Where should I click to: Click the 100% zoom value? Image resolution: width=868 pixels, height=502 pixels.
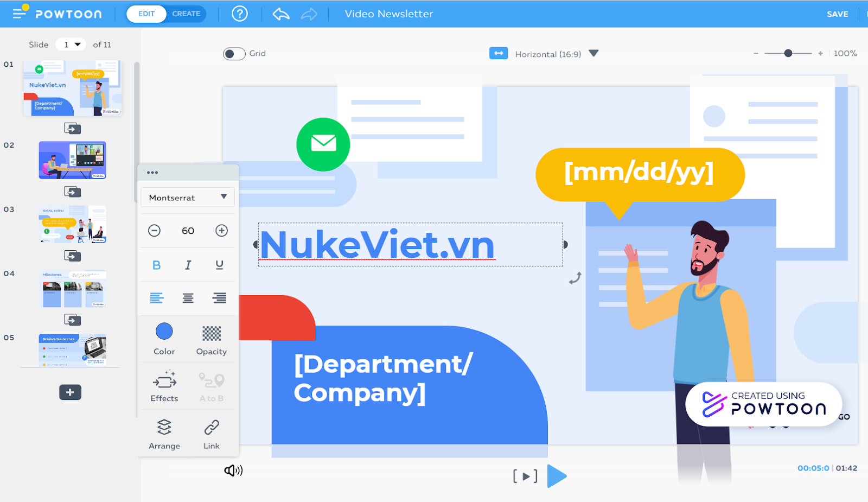[845, 53]
